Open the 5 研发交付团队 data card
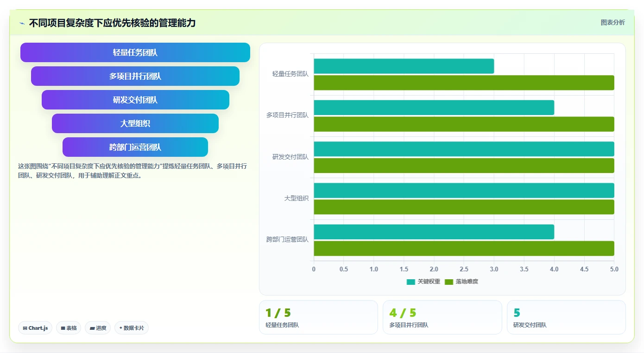This screenshot has height=353, width=644. [x=566, y=317]
